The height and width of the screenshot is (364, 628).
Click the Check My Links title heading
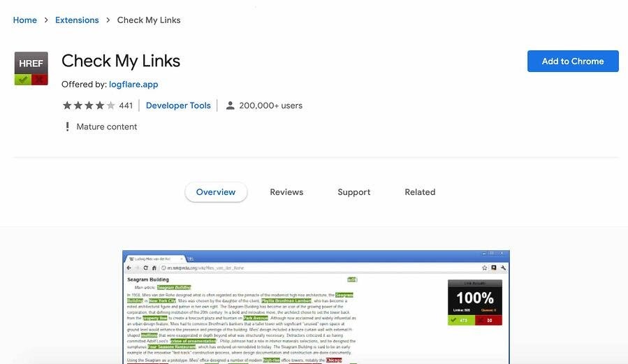[x=121, y=61]
